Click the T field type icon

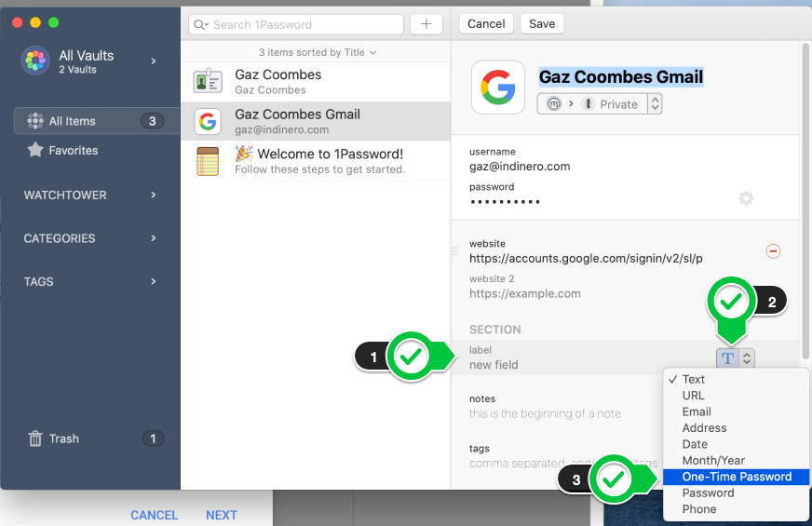[x=727, y=358]
